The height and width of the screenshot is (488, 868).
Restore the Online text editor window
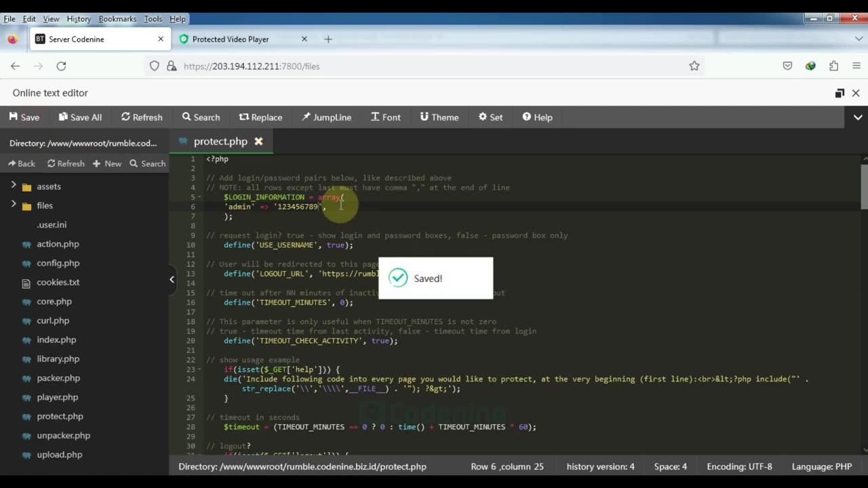(840, 93)
